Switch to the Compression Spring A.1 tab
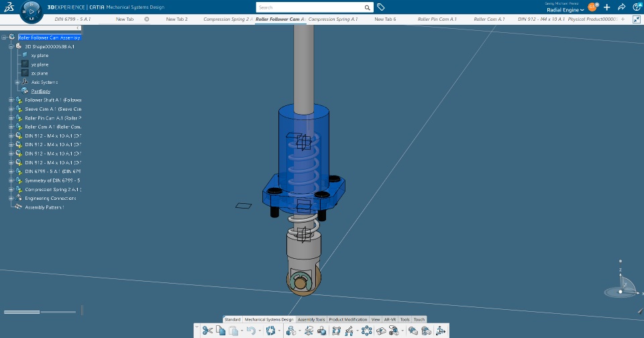Image resolution: width=644 pixels, height=338 pixels. click(x=333, y=19)
